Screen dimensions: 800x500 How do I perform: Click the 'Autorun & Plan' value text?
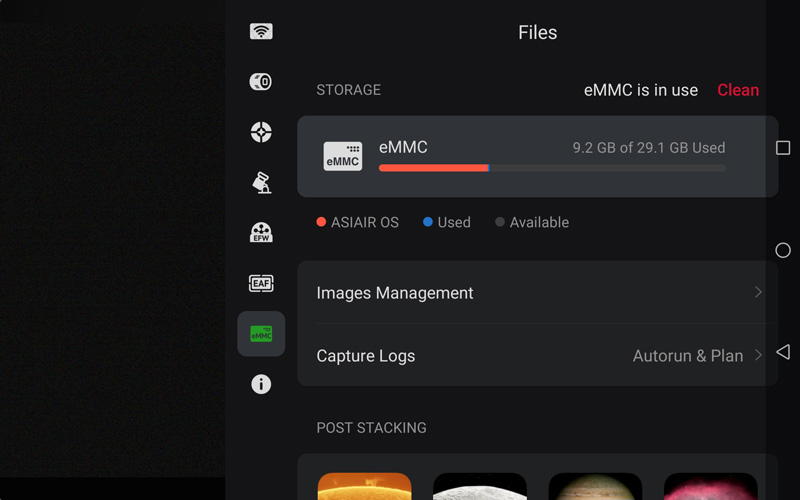[688, 356]
